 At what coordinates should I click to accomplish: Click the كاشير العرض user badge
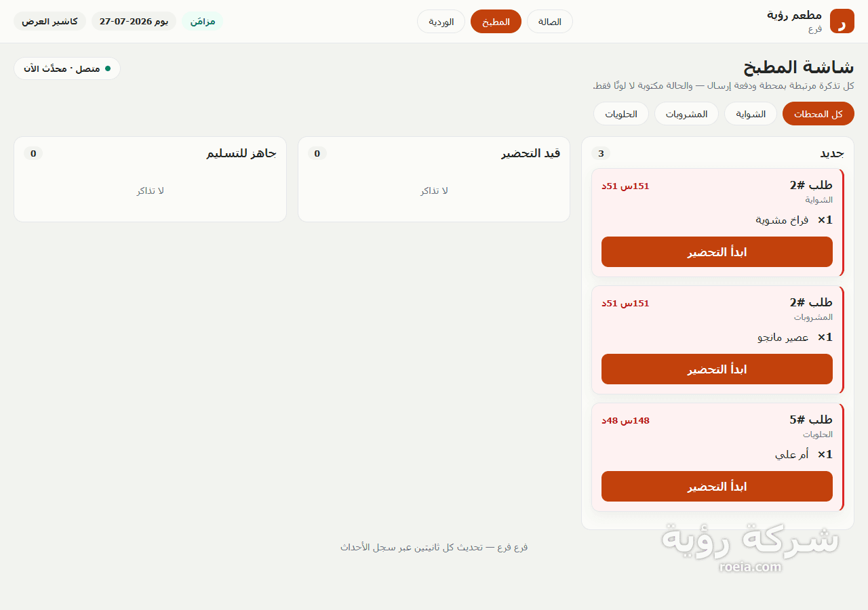(50, 21)
